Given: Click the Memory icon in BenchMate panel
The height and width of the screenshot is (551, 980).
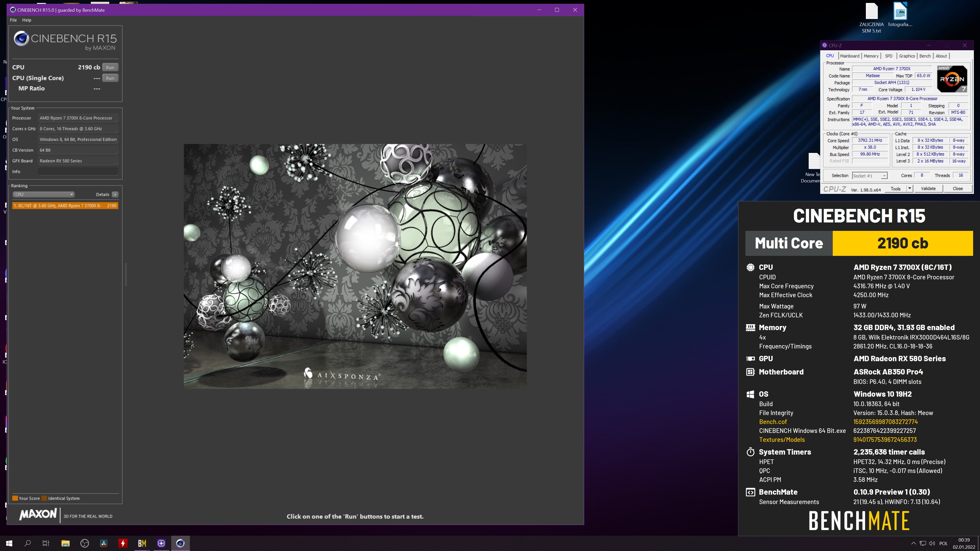Looking at the screenshot, I should pyautogui.click(x=750, y=327).
